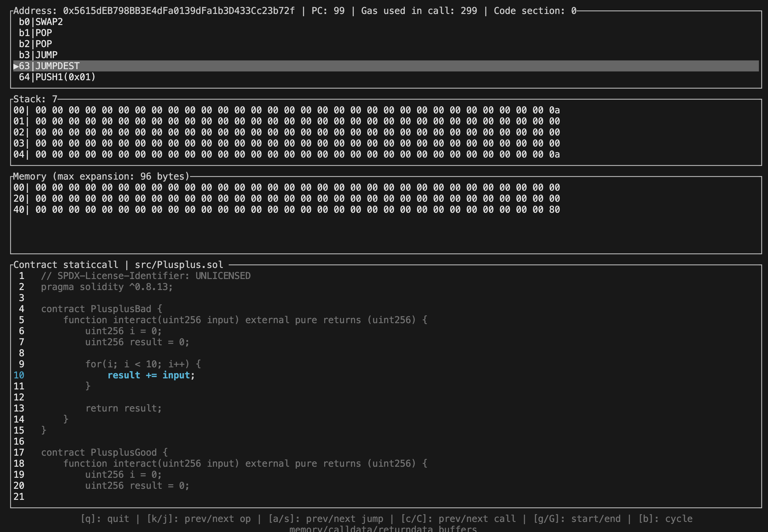The image size is (768, 532).
Task: Click the '[b]: cycle' buffers hint
Action: [x=665, y=519]
